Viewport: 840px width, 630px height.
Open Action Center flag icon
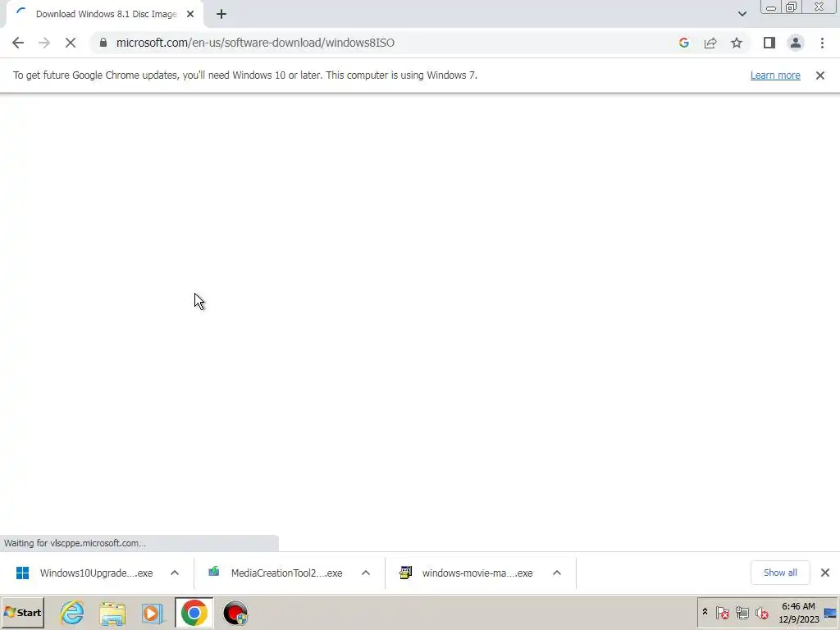[x=722, y=612]
